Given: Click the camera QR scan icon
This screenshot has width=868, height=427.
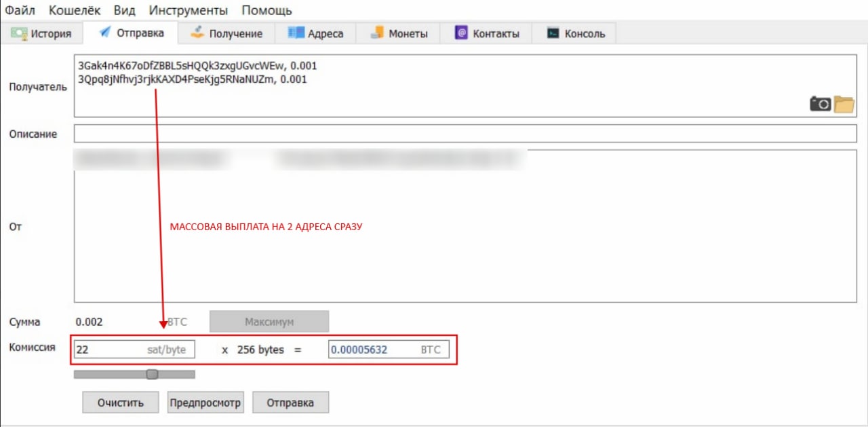Looking at the screenshot, I should point(820,104).
